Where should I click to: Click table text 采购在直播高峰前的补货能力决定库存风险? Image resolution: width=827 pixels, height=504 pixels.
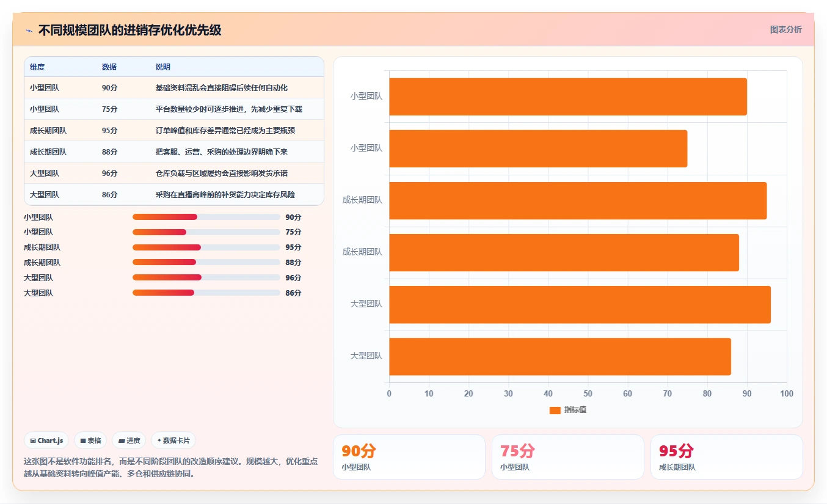click(225, 195)
